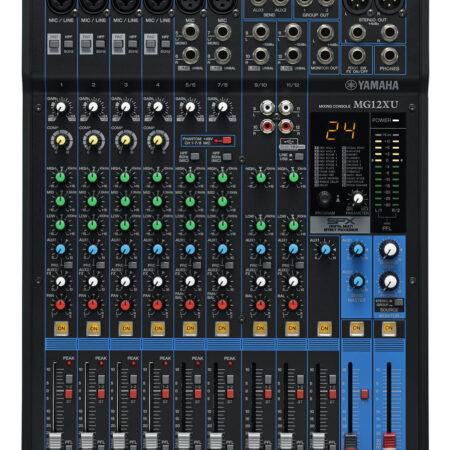
Task: Switch channel 3 ON button
Action: pyautogui.click(x=126, y=329)
